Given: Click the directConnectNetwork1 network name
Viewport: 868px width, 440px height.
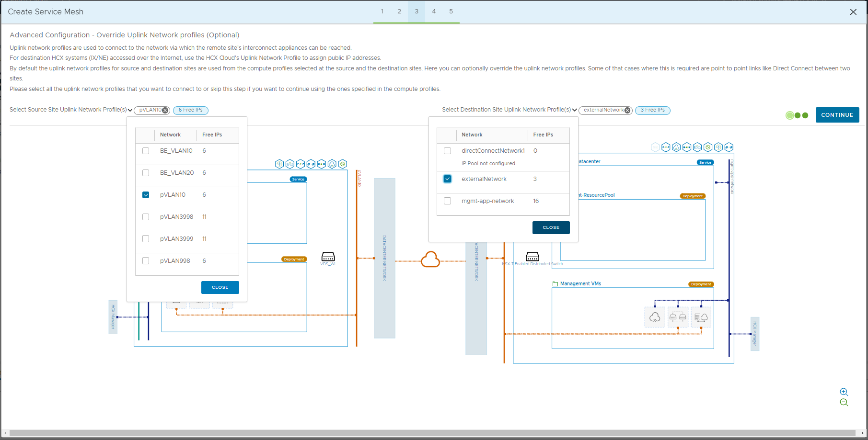Looking at the screenshot, I should coord(493,151).
